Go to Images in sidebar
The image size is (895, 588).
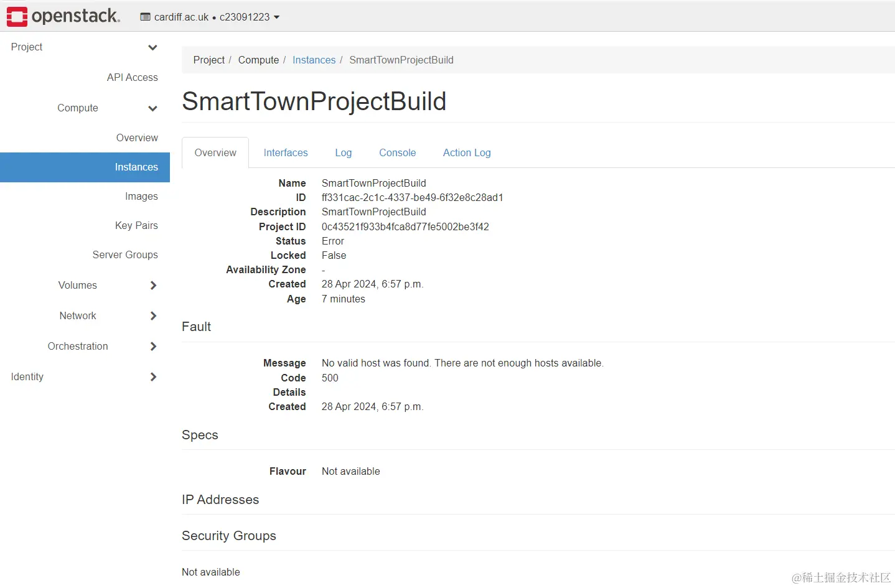pyautogui.click(x=141, y=196)
